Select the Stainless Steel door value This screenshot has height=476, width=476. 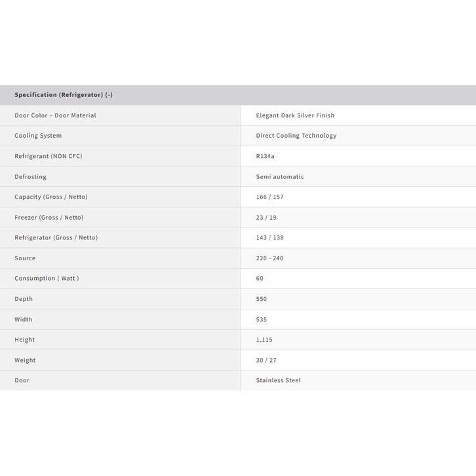[x=279, y=380]
